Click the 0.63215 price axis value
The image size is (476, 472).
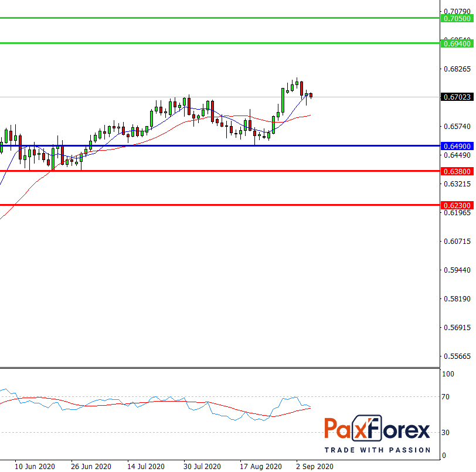click(457, 184)
